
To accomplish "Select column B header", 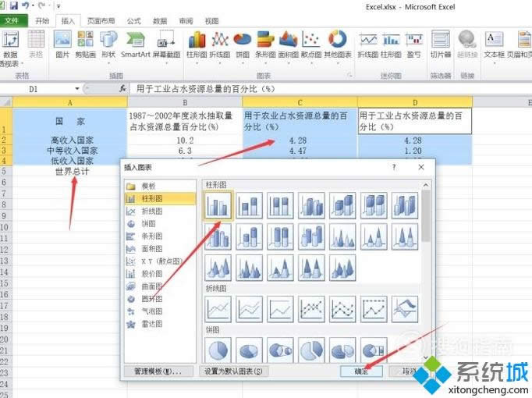I will click(x=185, y=102).
